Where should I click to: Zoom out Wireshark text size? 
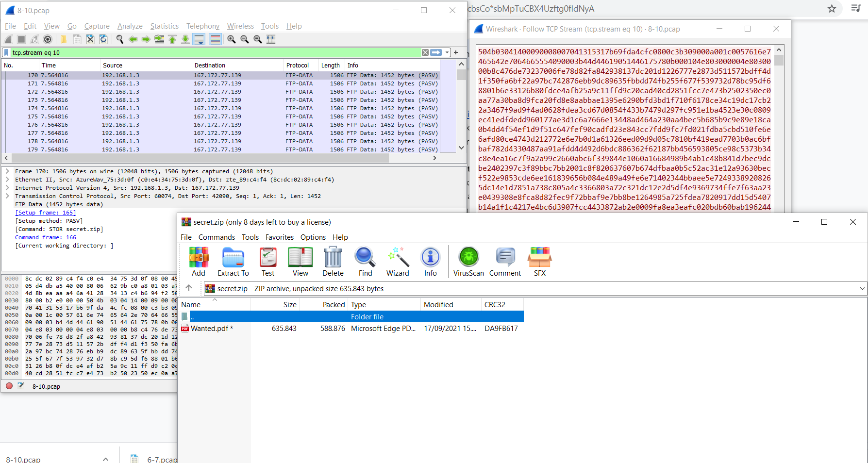click(245, 39)
